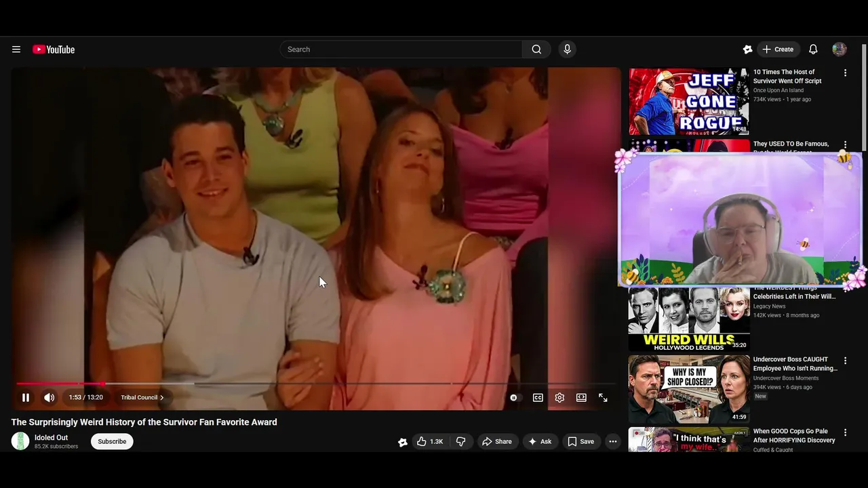Click the search magnifier button

[x=536, y=49]
